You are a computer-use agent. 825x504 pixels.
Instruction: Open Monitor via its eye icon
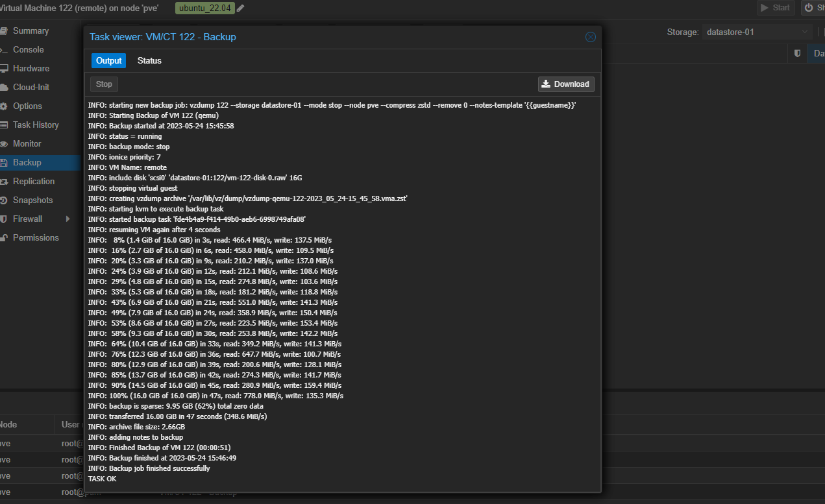tap(4, 144)
